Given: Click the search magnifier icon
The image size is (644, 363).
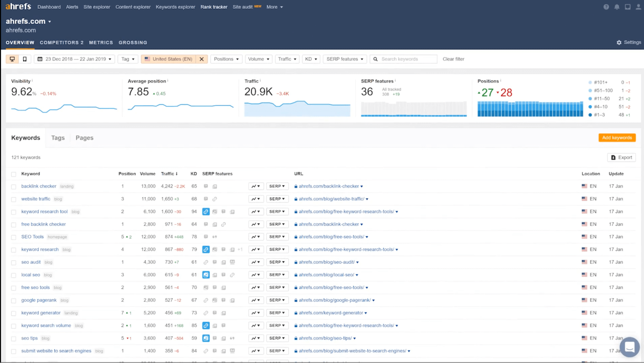Looking at the screenshot, I should pos(375,59).
